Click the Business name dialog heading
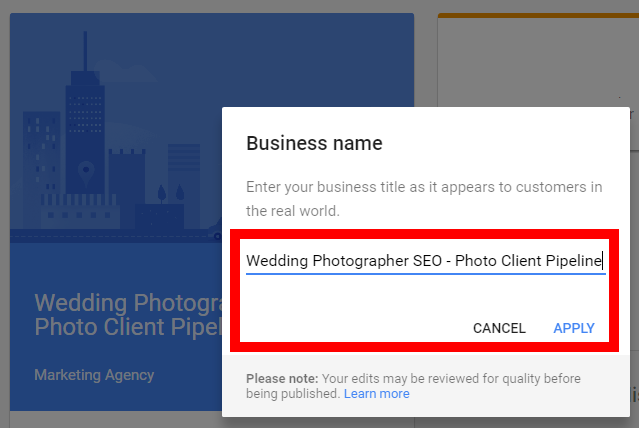The width and height of the screenshot is (639, 428). (x=314, y=143)
